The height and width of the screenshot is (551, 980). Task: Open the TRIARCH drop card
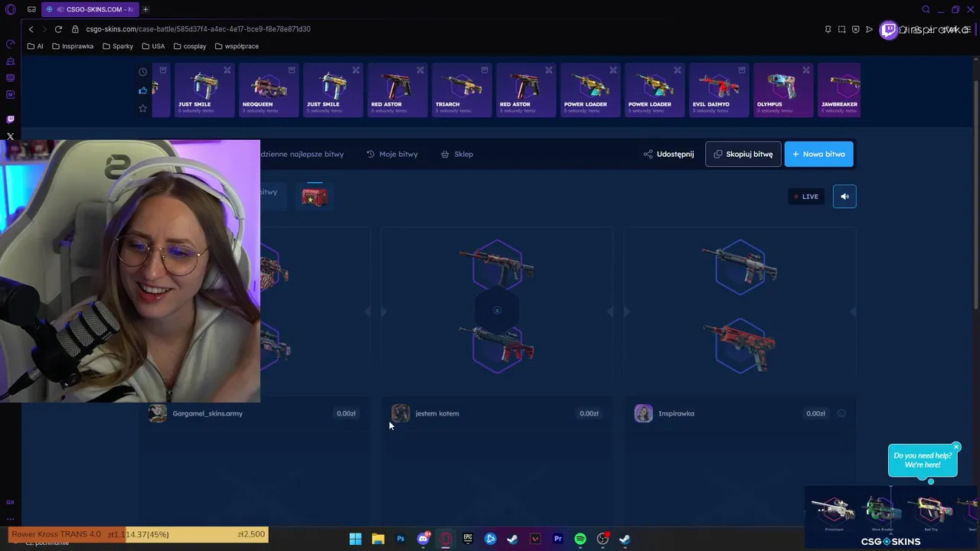click(x=461, y=90)
